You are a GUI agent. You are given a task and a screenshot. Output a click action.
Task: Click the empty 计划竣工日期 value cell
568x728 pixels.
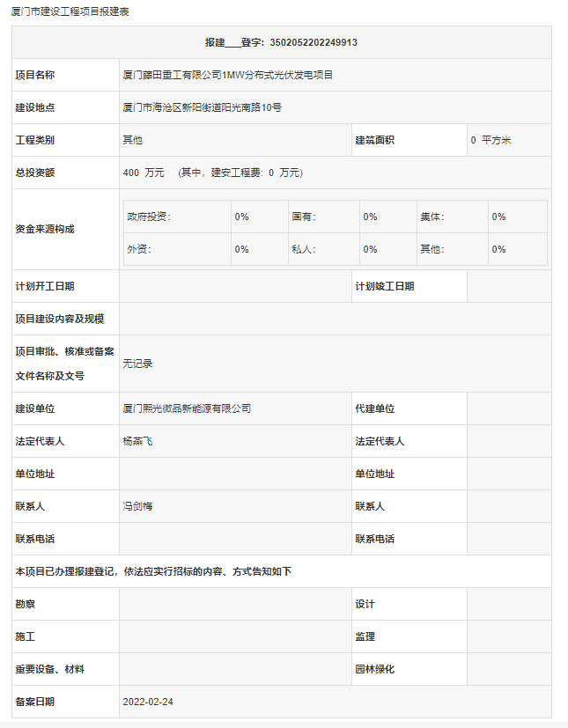point(509,286)
